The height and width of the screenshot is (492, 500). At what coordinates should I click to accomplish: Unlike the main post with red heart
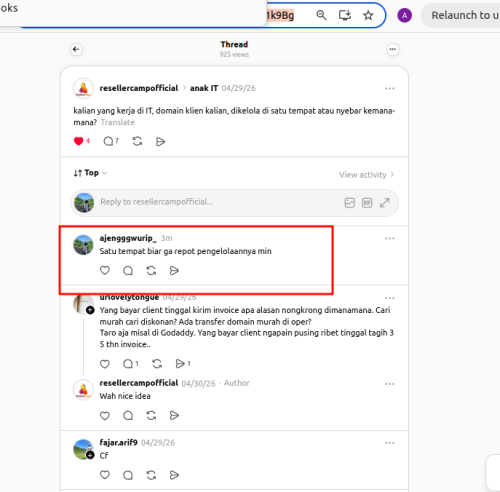[x=79, y=141]
